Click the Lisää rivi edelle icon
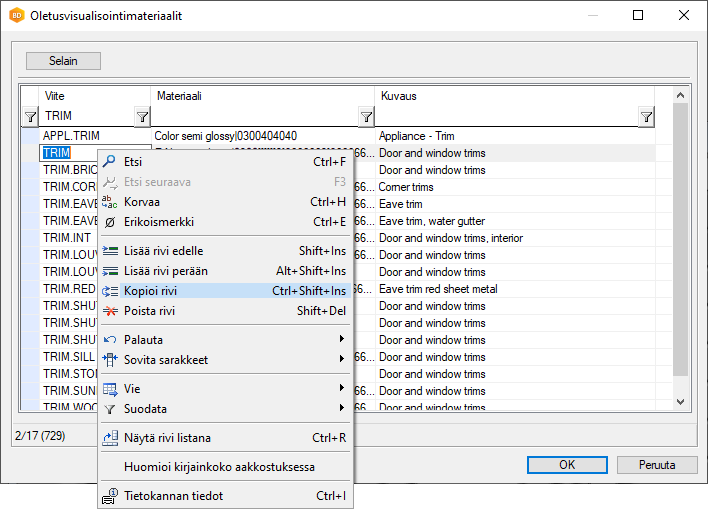Viewport: 711px width, 510px height. tap(111, 251)
